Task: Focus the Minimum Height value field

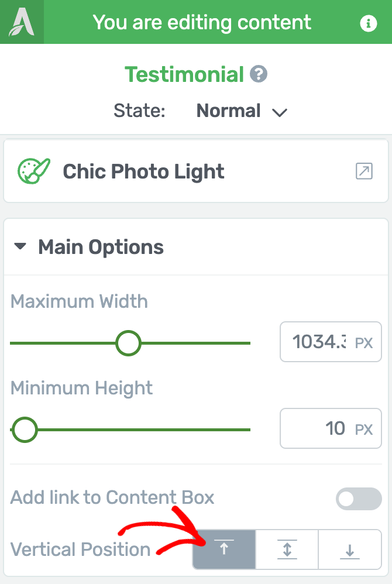Action: pyautogui.click(x=331, y=428)
